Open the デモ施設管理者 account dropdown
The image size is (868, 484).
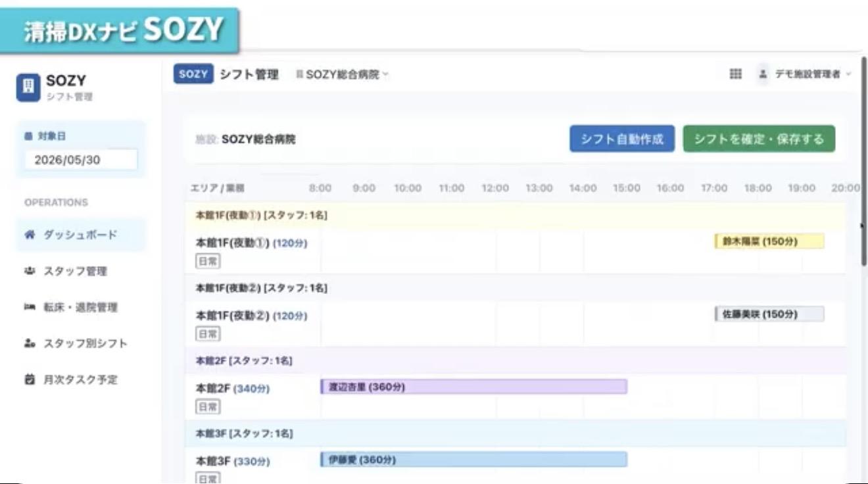(x=813, y=74)
